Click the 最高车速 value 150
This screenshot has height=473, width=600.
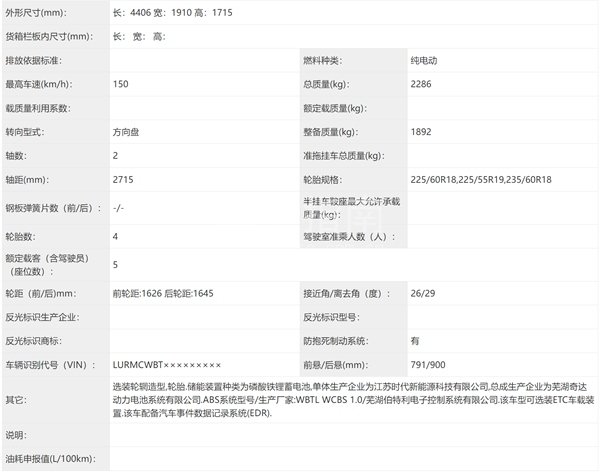coord(122,85)
